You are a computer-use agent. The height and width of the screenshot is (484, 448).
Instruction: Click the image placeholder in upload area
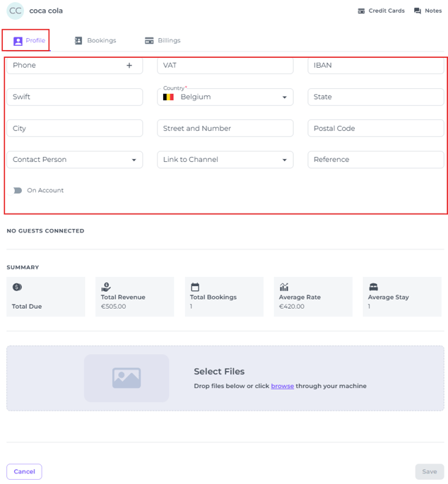[126, 378]
